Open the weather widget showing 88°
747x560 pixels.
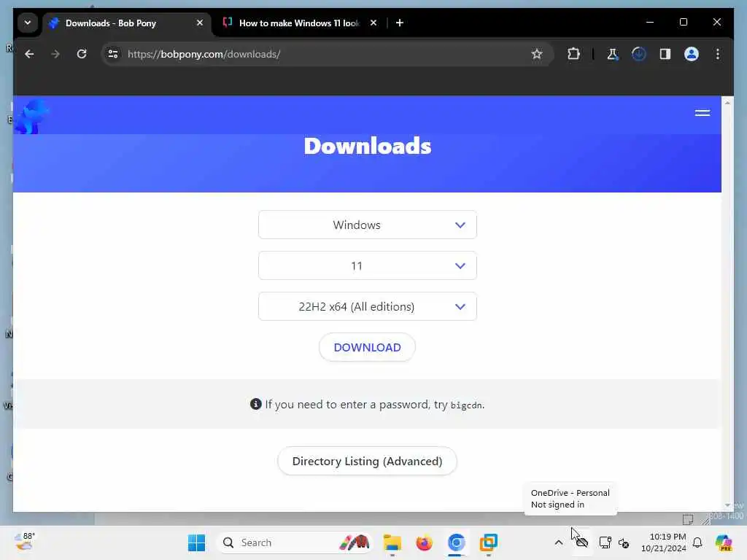pos(24,542)
